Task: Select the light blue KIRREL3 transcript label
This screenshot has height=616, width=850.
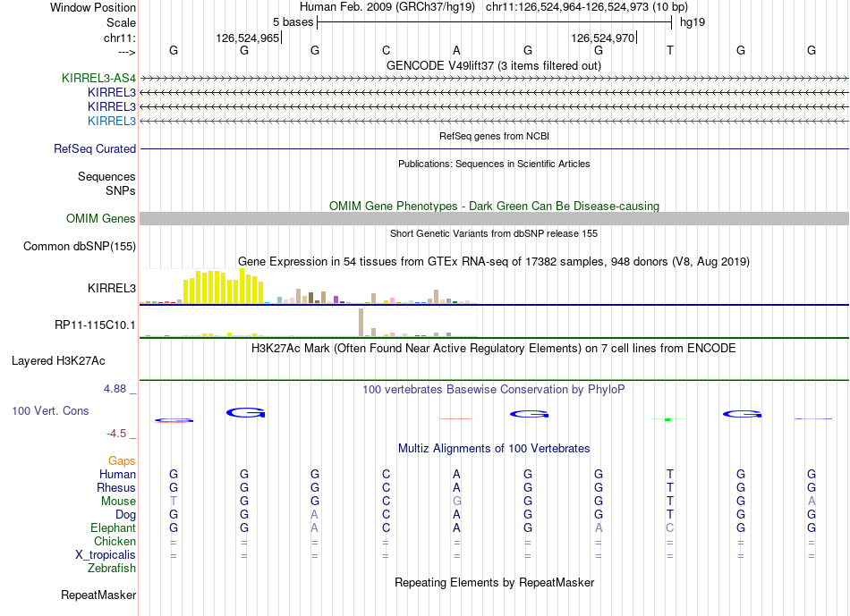Action: [112, 121]
